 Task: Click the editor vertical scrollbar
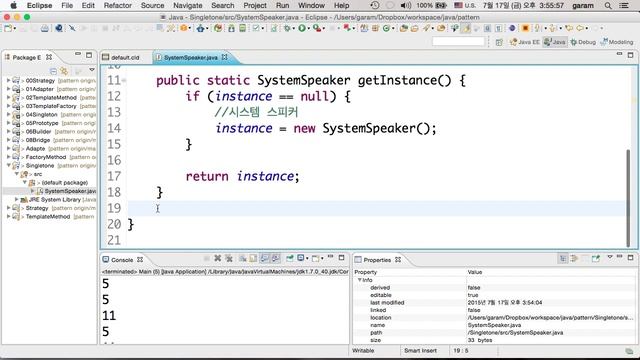pyautogui.click(x=628, y=198)
